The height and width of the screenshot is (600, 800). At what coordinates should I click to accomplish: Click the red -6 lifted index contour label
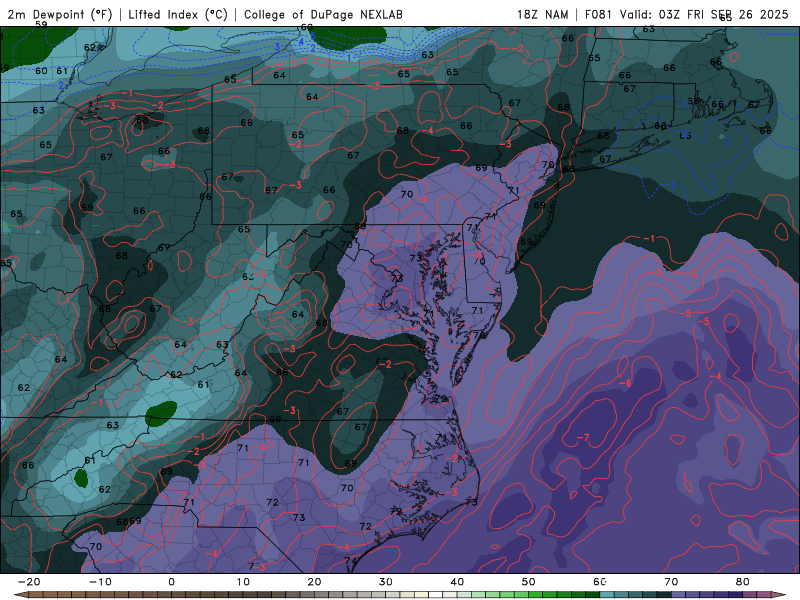coord(625,383)
